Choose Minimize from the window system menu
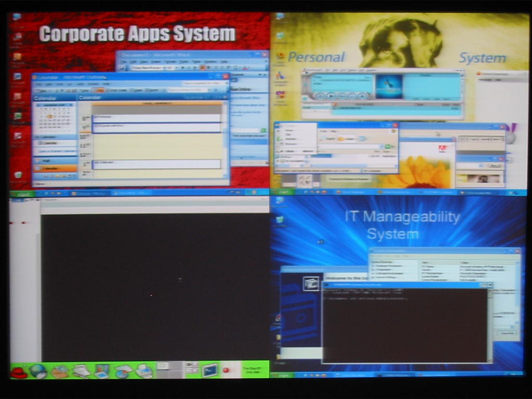532x399 pixels. (x=291, y=139)
